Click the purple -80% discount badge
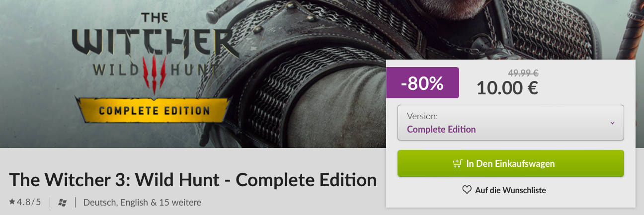The width and height of the screenshot is (644, 215). [422, 82]
